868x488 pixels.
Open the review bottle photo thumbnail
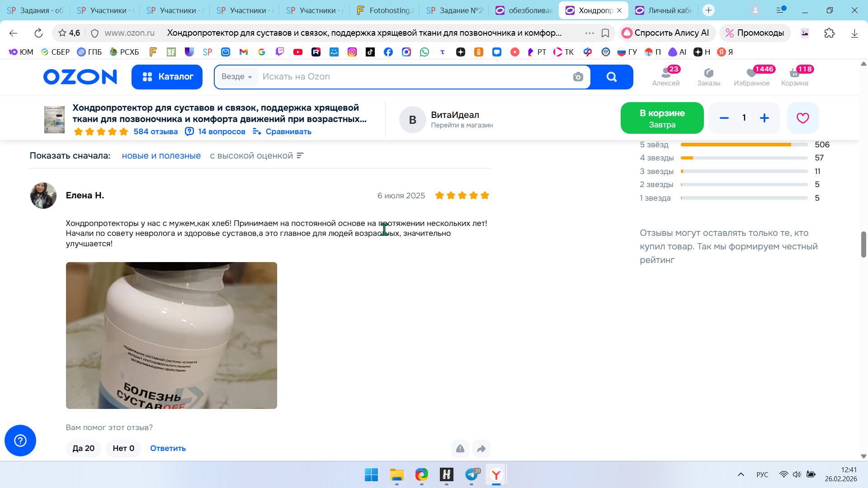coord(171,335)
